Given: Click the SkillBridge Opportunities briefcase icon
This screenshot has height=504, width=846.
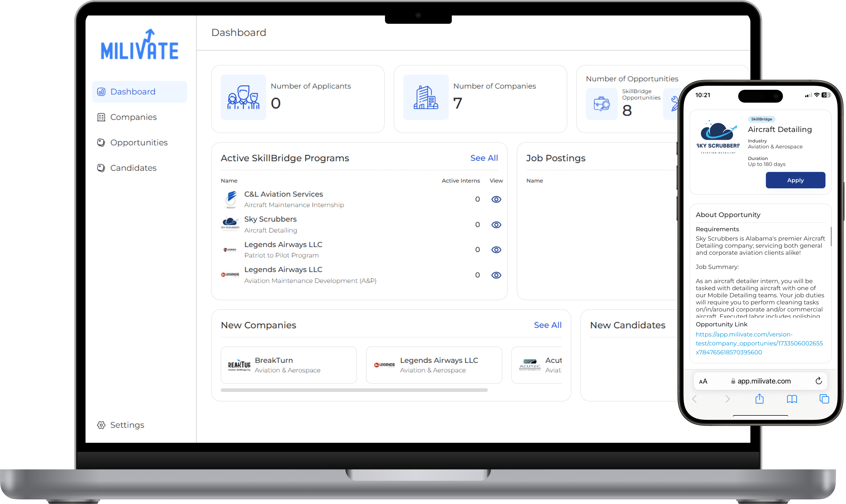Looking at the screenshot, I should click(x=601, y=104).
